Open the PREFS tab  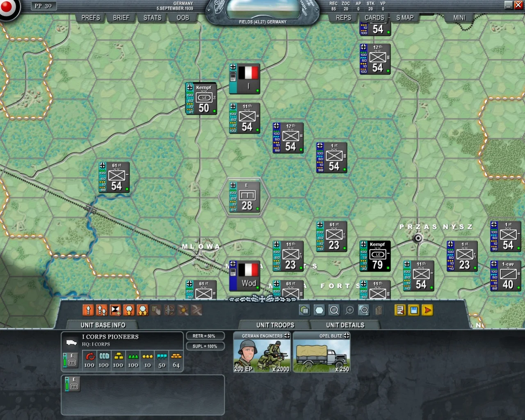pos(91,18)
